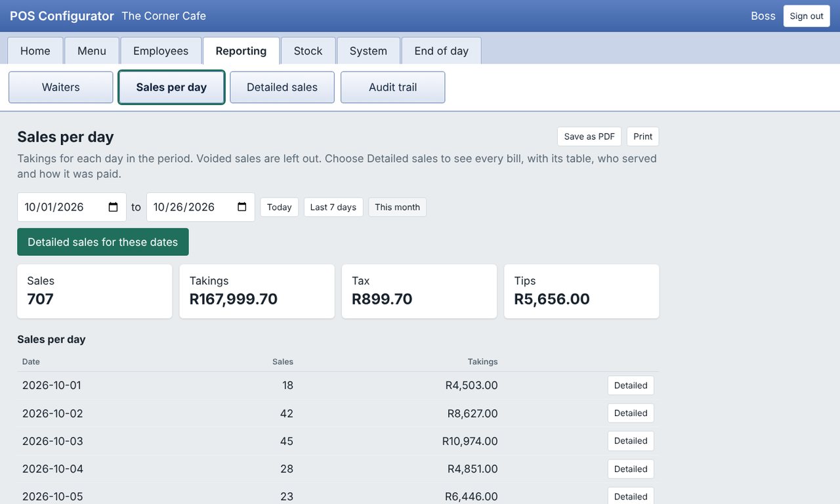Open Detailed for 2026-10-02

[631, 413]
